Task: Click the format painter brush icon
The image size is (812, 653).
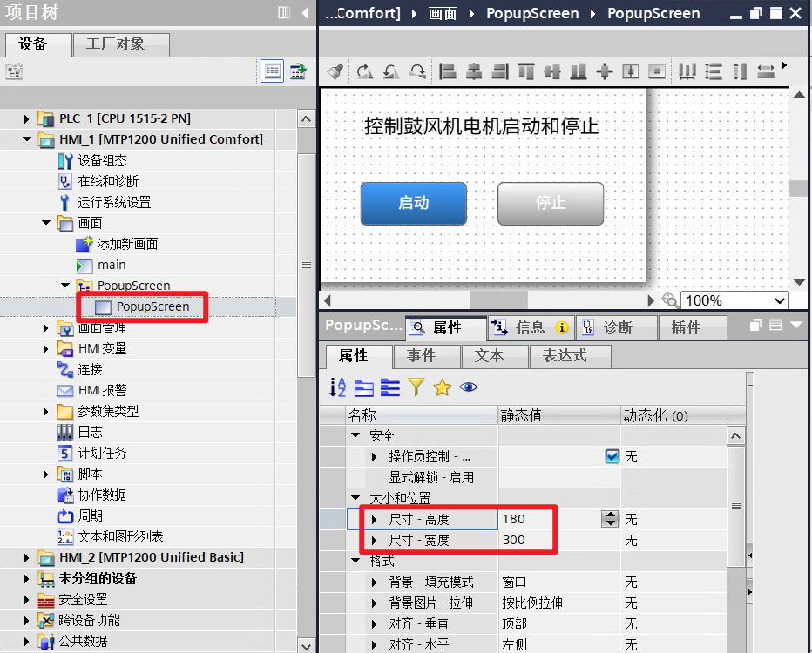Action: (x=335, y=71)
